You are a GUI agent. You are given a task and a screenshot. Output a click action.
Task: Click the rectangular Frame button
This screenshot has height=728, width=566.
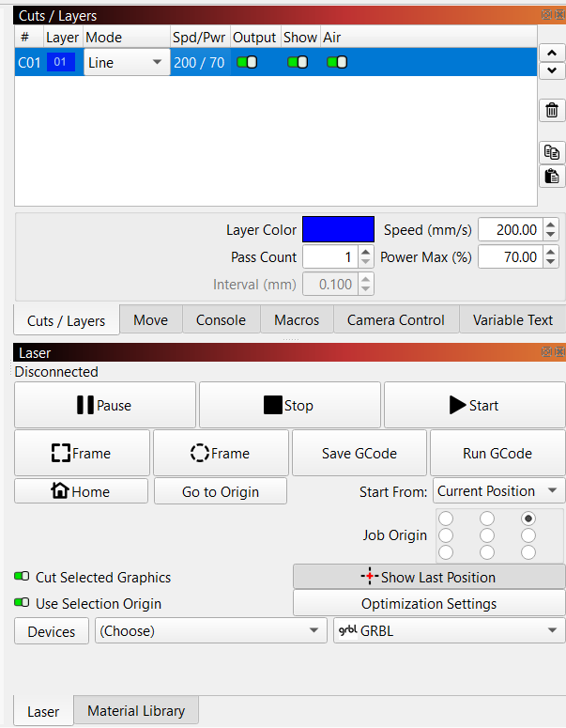[82, 454]
